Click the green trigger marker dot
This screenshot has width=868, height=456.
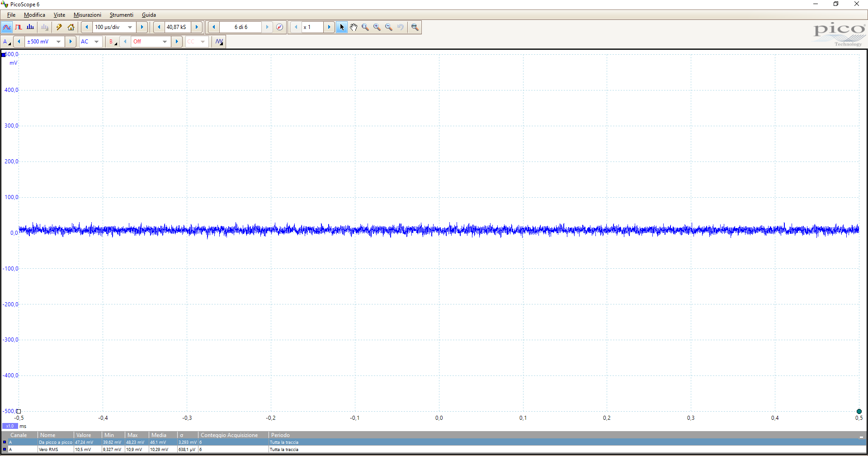pos(859,412)
